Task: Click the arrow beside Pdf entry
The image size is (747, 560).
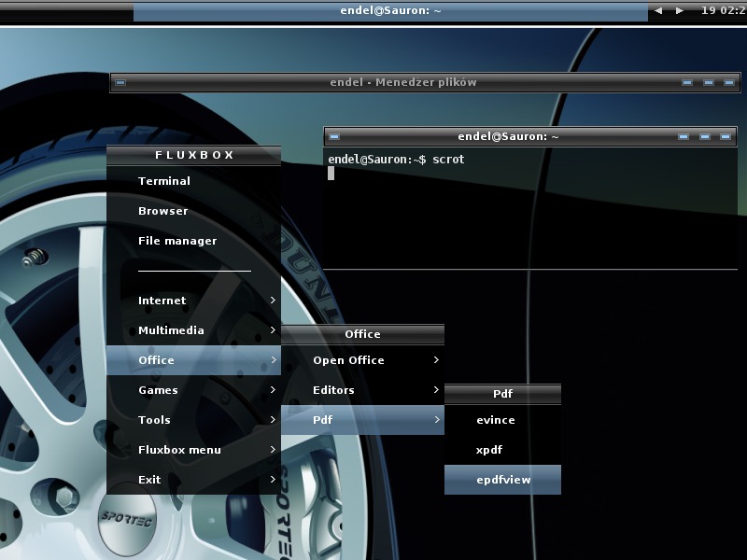Action: [x=436, y=419]
